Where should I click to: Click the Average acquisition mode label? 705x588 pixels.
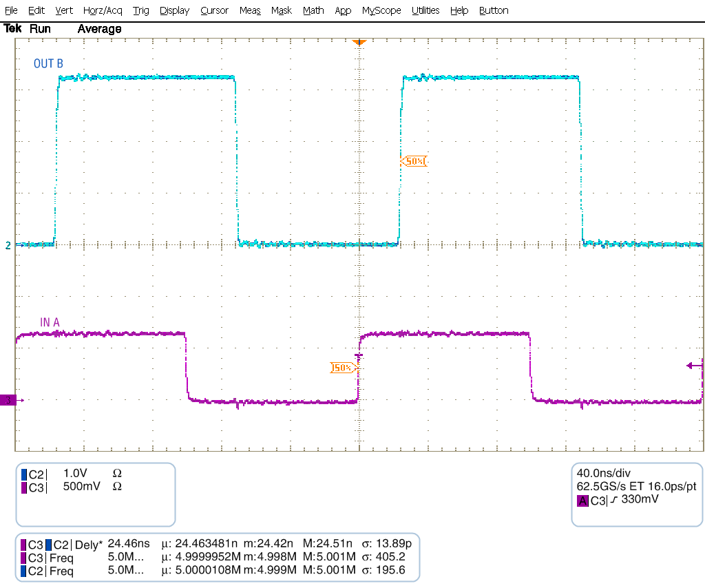coord(98,29)
